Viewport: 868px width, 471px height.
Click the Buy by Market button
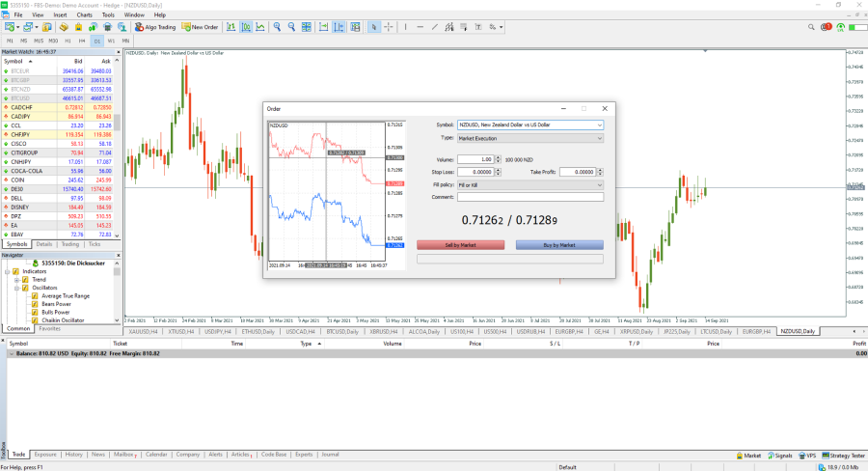pos(559,245)
